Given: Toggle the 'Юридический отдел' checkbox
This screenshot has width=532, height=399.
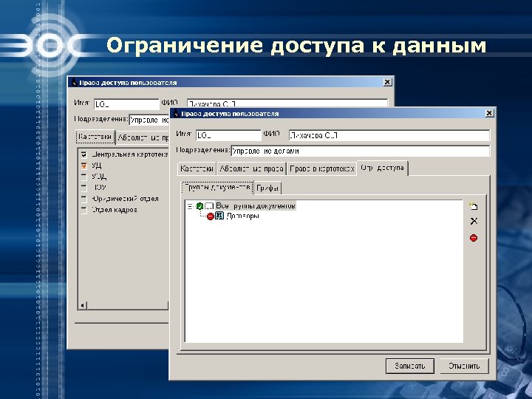Looking at the screenshot, I should (83, 199).
